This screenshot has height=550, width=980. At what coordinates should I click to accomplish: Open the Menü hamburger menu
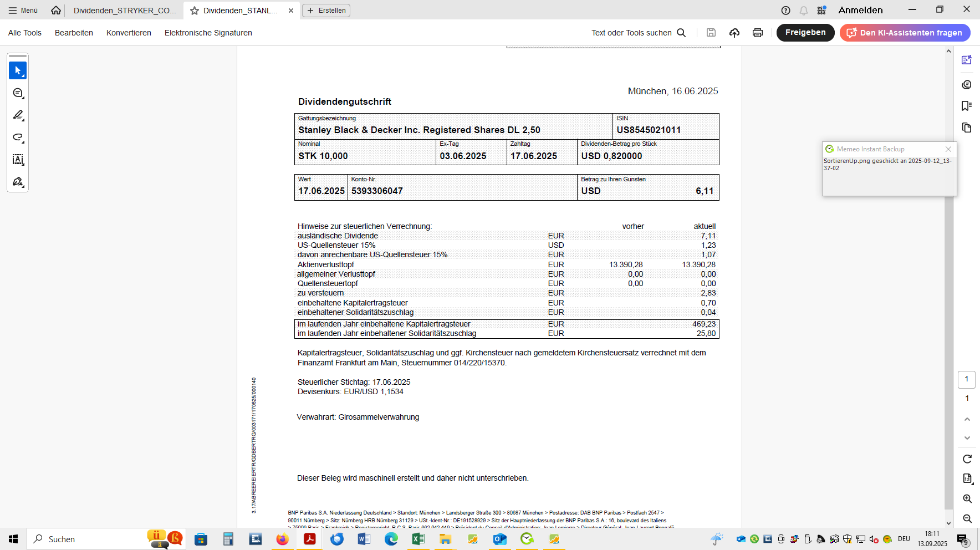23,11
